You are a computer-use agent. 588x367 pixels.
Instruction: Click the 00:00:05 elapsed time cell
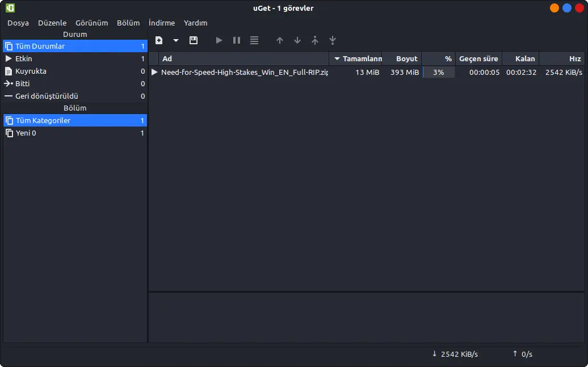click(x=485, y=73)
